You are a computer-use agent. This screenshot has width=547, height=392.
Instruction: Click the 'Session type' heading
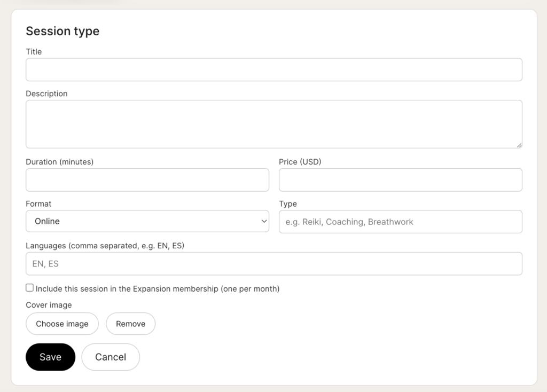pos(63,31)
